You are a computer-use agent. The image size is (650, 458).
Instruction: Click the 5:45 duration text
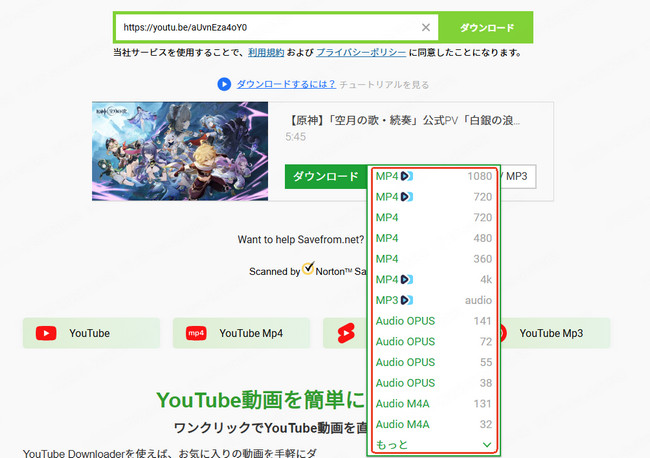pyautogui.click(x=296, y=137)
